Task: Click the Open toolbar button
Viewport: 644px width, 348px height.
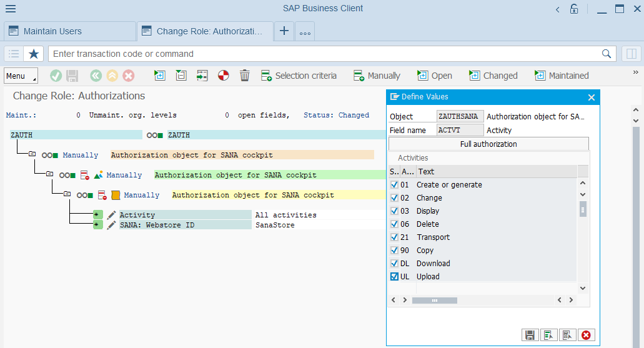Action: point(435,76)
